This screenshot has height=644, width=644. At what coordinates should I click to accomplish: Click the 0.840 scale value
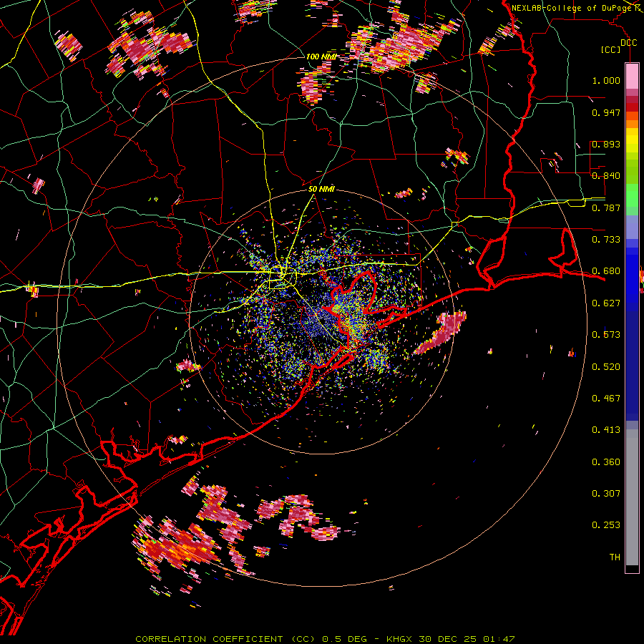click(606, 176)
